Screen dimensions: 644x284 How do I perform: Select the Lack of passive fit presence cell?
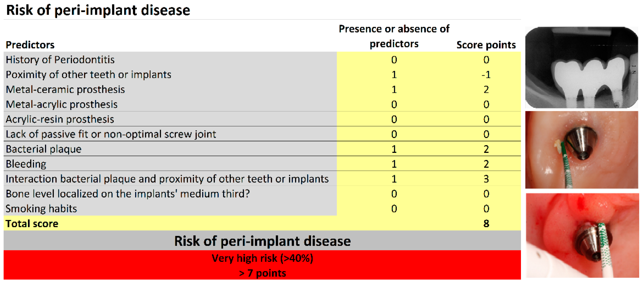[394, 134]
